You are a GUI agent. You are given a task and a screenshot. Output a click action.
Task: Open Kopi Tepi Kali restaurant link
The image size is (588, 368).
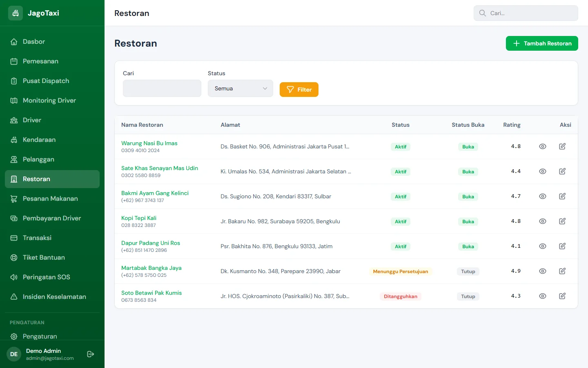coord(139,218)
